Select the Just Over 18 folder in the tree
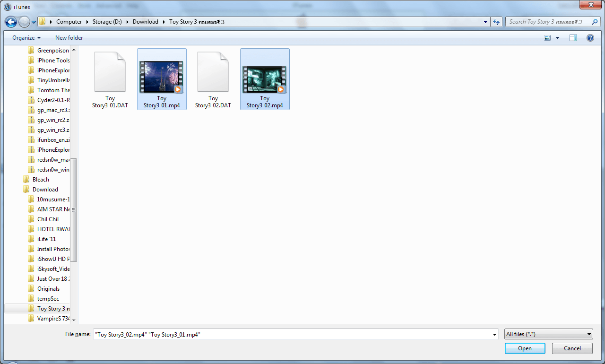Viewport: 605px width, 364px height. (49, 279)
